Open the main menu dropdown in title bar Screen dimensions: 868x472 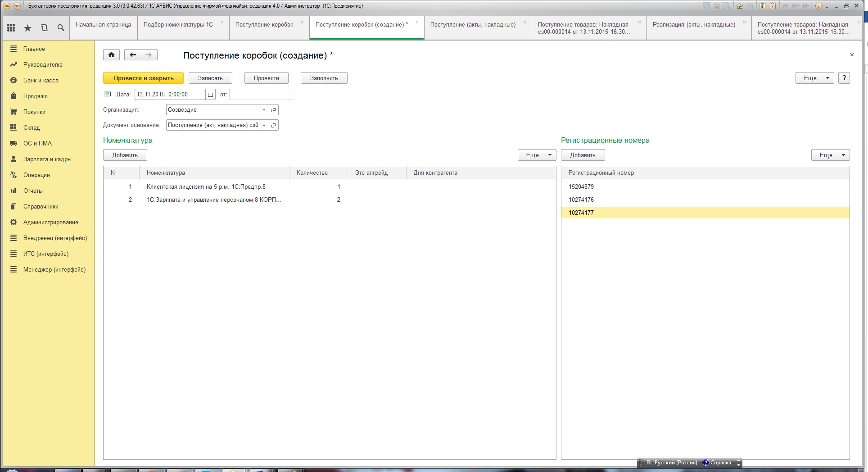click(17, 6)
